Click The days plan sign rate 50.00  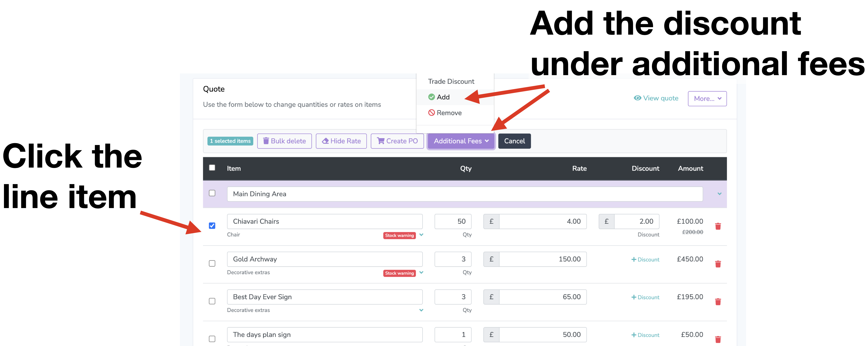pos(543,335)
